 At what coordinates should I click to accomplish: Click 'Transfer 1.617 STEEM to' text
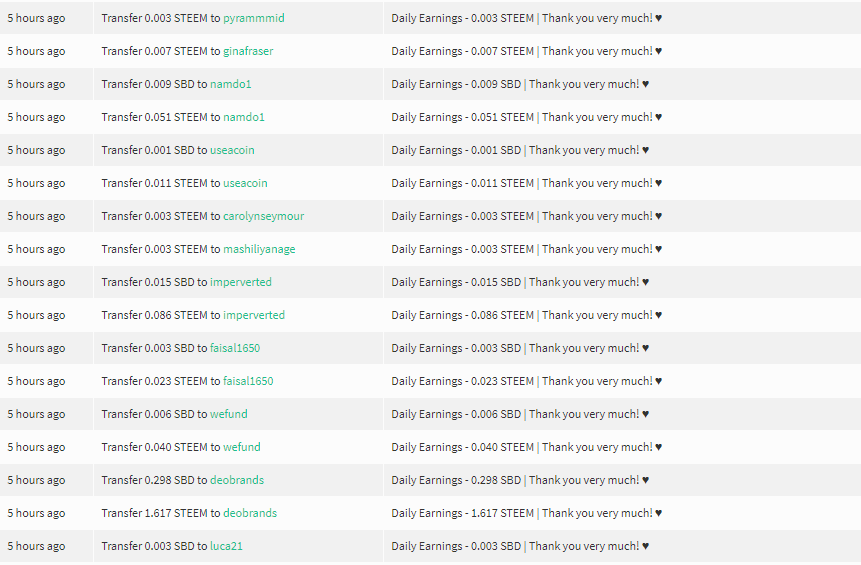(161, 513)
